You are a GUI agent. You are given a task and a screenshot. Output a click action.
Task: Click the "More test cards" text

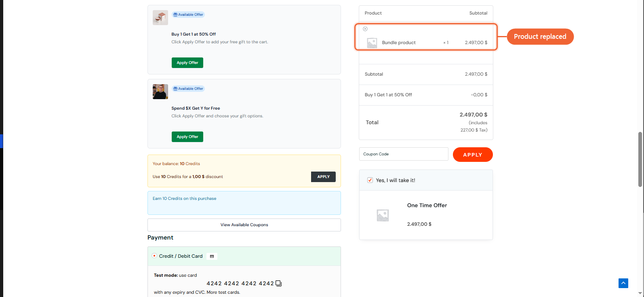pos(223,292)
